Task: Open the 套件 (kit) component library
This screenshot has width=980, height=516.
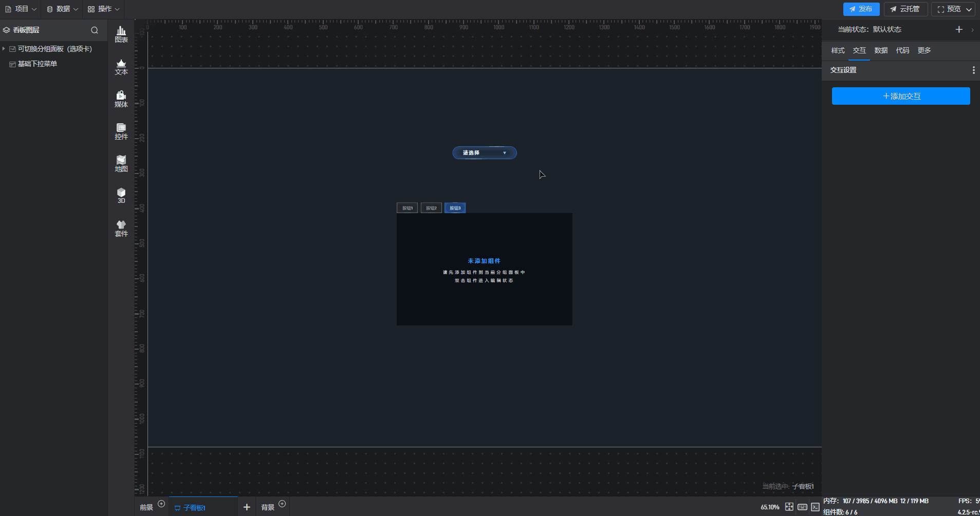Action: (121, 228)
